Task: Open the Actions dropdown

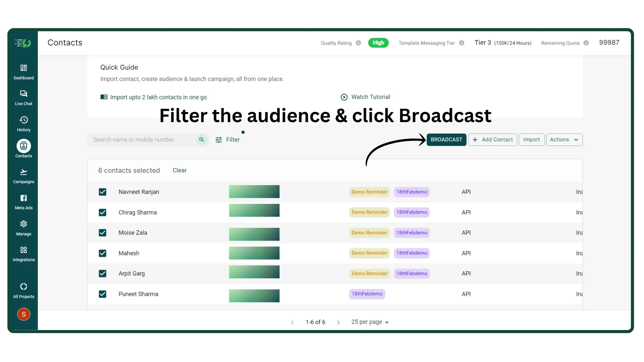Action: click(564, 140)
